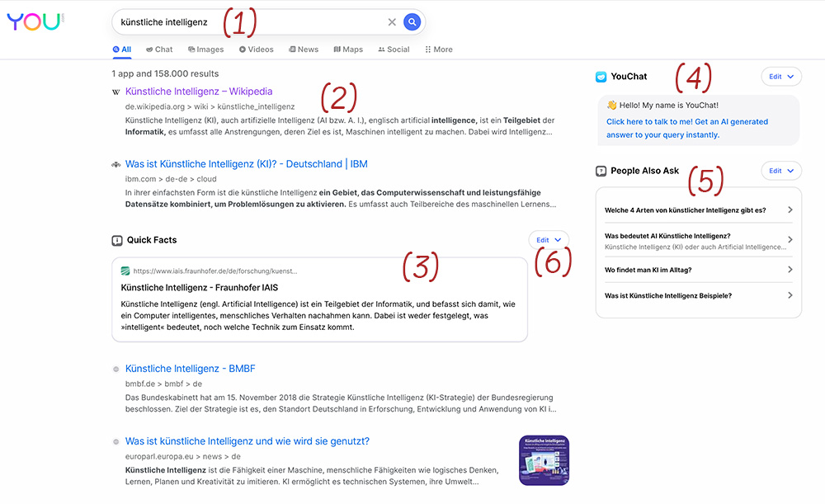Image resolution: width=825 pixels, height=504 pixels.
Task: Click the link to talk to YouChat
Action: click(687, 129)
